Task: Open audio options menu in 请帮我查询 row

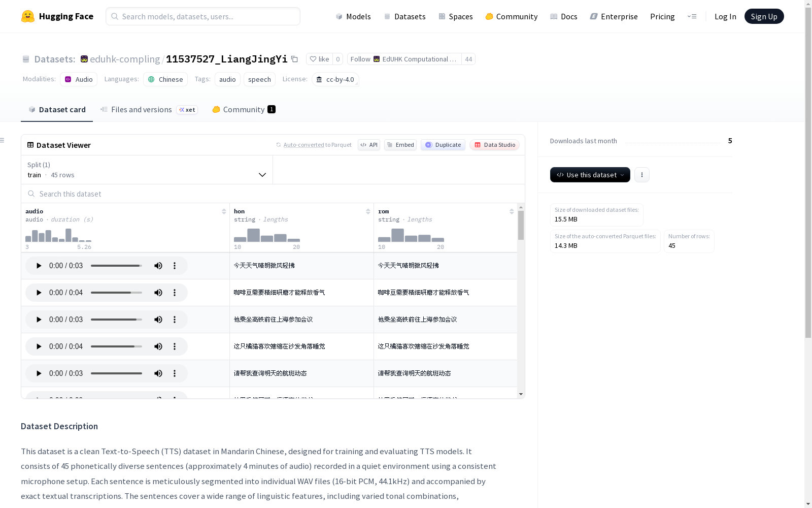Action: click(175, 373)
